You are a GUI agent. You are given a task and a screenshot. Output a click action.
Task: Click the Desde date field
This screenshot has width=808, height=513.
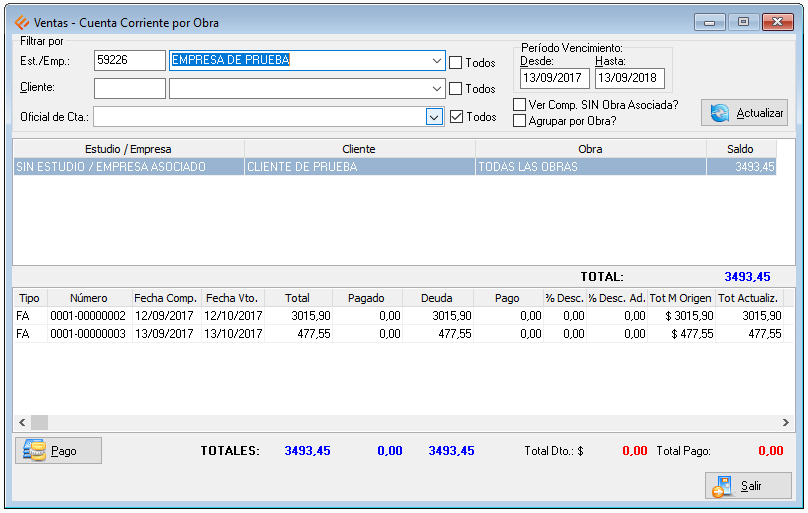pyautogui.click(x=555, y=78)
